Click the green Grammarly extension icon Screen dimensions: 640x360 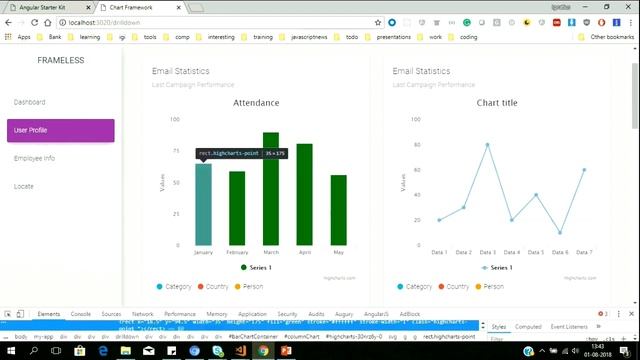(x=467, y=22)
